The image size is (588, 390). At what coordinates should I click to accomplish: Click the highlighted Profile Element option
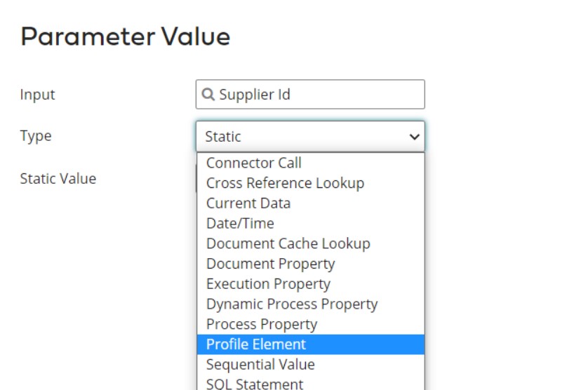tap(256, 344)
